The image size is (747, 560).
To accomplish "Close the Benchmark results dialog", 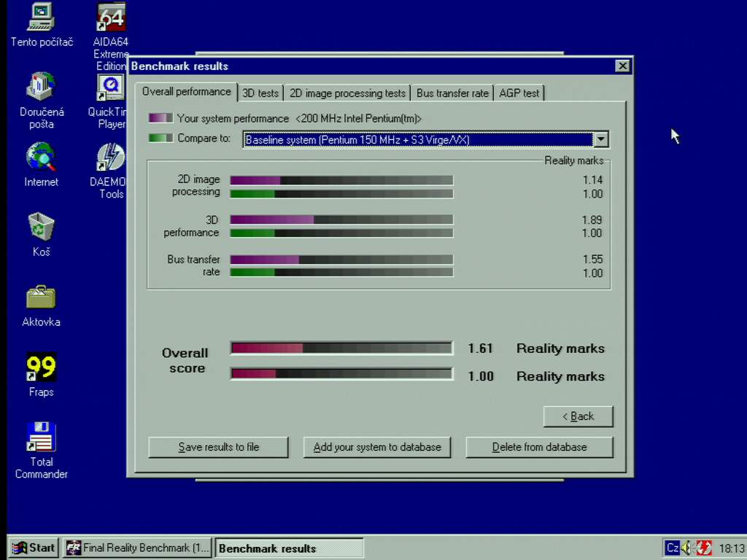I will click(x=622, y=66).
